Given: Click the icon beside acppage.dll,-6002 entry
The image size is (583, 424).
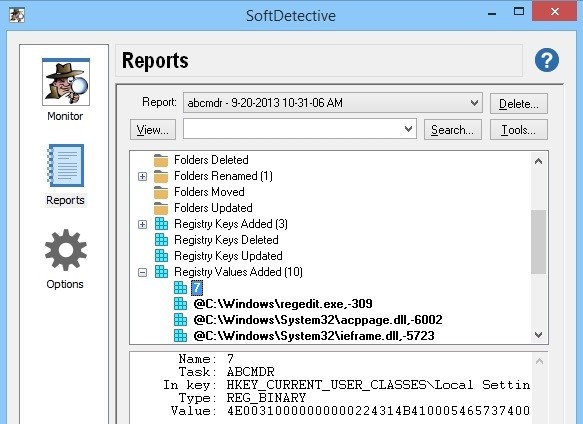Looking at the screenshot, I should pos(181,320).
